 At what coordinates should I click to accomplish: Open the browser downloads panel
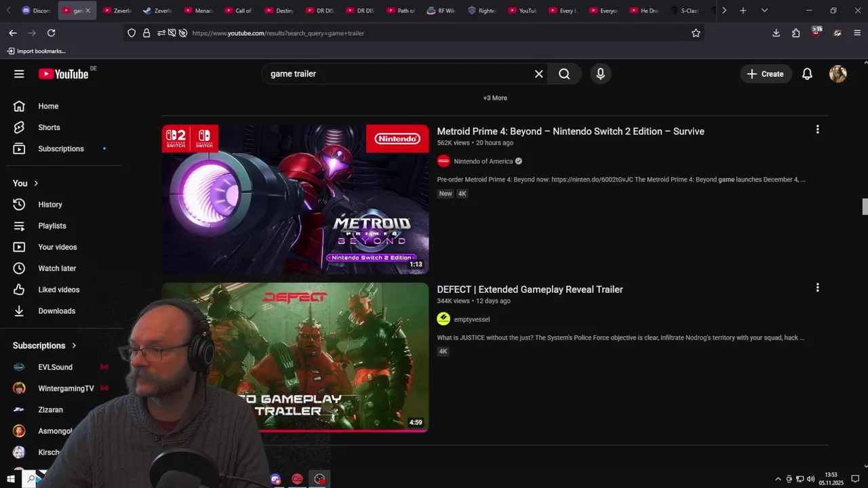coord(776,33)
